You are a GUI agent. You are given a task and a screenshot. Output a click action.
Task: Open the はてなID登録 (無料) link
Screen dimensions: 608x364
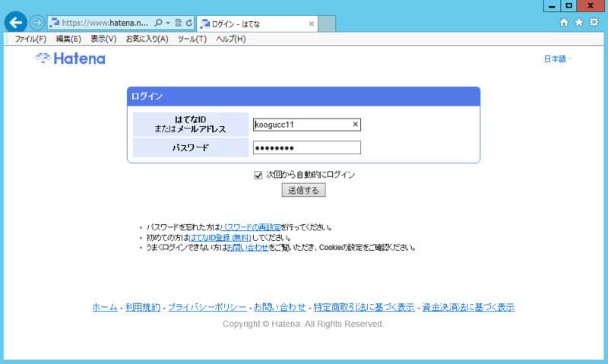click(220, 237)
